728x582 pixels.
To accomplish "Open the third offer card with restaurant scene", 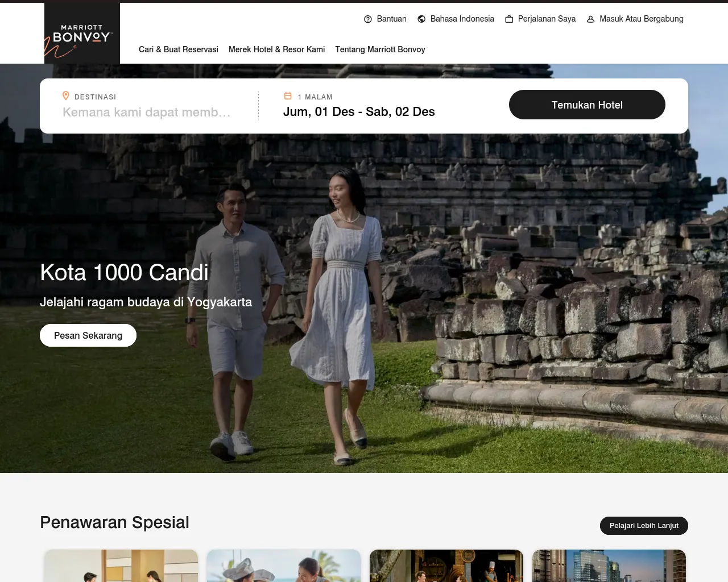I will 446,566.
